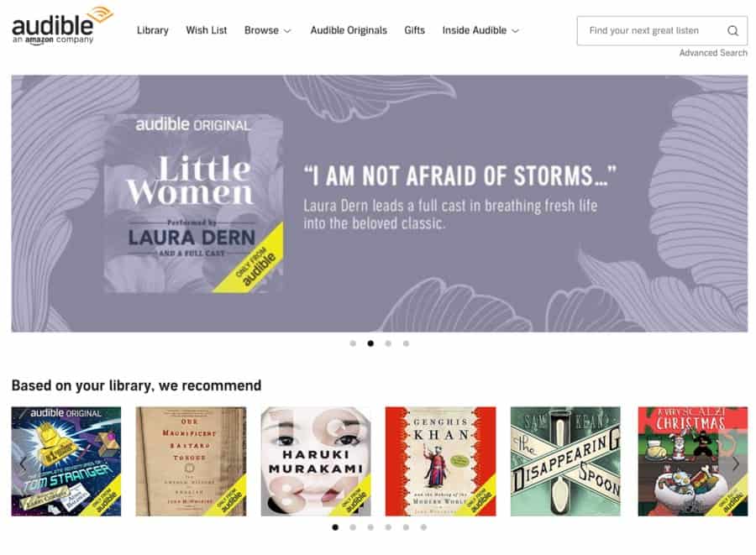Show next recommendations with right arrow
Image resolution: width=756 pixels, height=555 pixels.
tap(735, 463)
